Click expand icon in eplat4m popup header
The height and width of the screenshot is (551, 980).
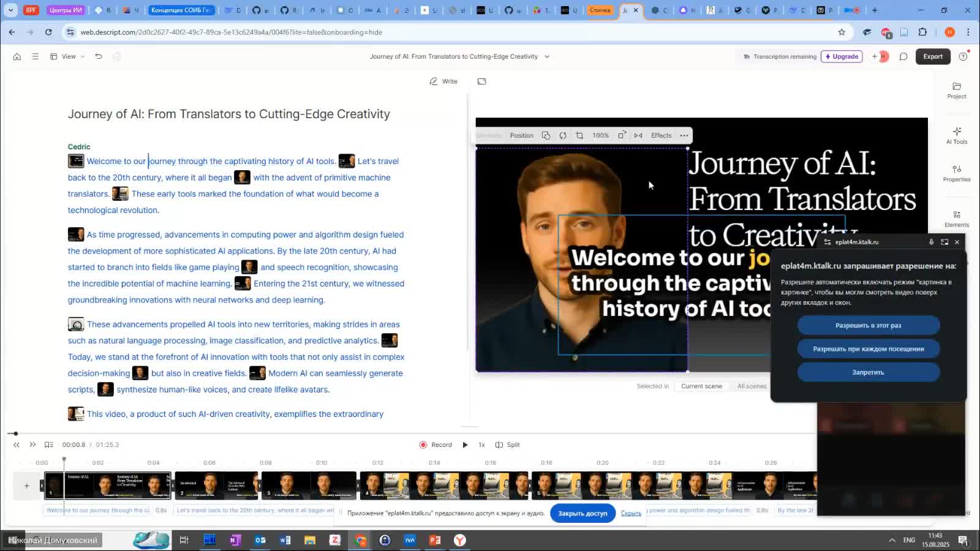[944, 242]
